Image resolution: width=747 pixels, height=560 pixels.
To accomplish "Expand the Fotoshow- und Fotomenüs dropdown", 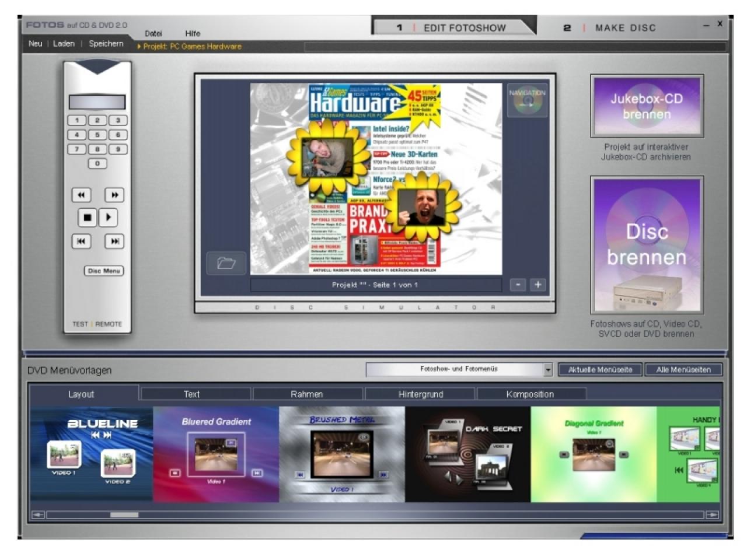I will click(x=548, y=369).
